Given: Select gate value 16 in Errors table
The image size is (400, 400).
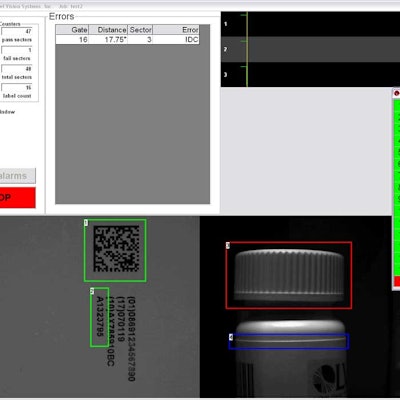Looking at the screenshot, I should click(x=72, y=39).
